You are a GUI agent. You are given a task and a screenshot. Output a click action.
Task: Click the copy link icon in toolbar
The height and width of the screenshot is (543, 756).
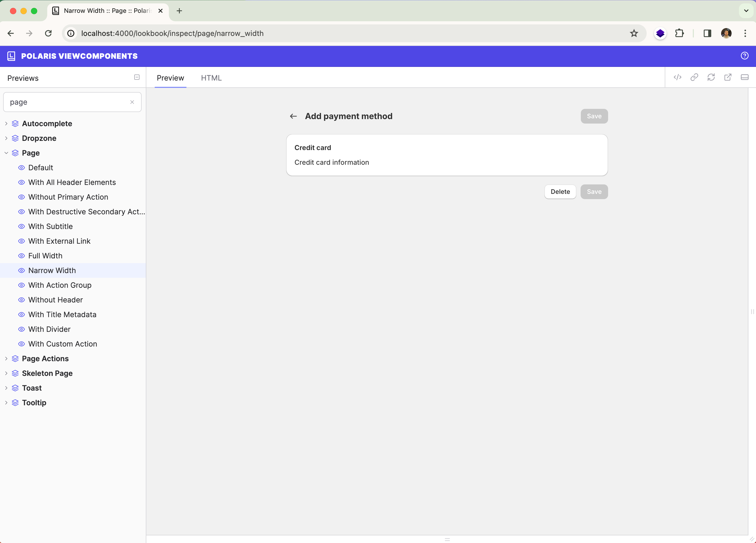click(694, 77)
